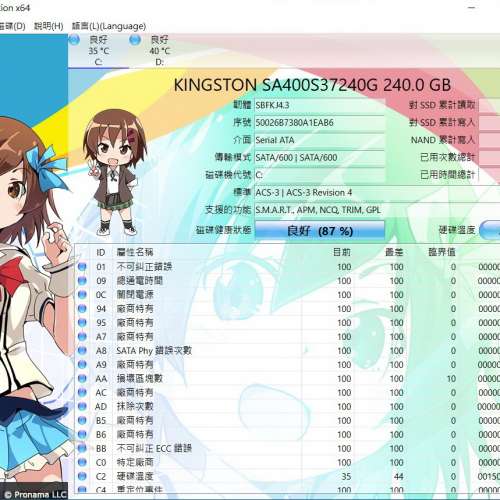
Task: Select the 特定廠商 attribute row
Action: (x=287, y=463)
